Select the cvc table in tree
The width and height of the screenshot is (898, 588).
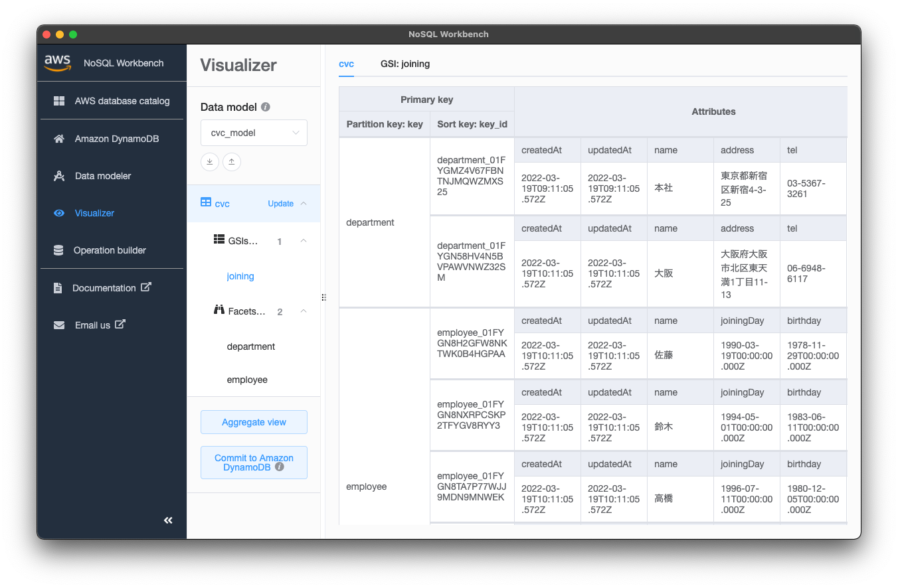point(223,204)
